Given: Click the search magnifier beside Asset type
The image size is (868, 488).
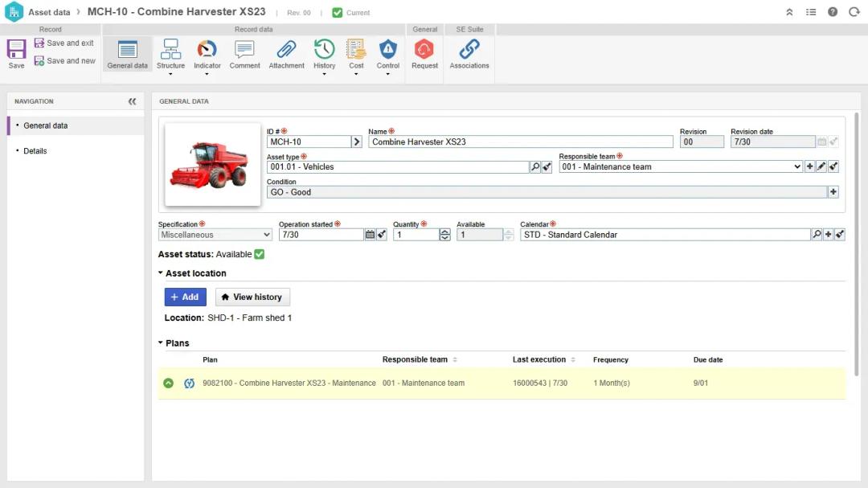Looking at the screenshot, I should coord(535,167).
